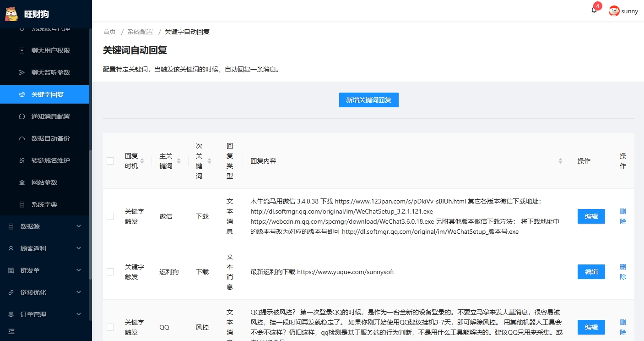644x341 pixels.
Task: Toggle the select-all checkbox in table header
Action: [110, 161]
